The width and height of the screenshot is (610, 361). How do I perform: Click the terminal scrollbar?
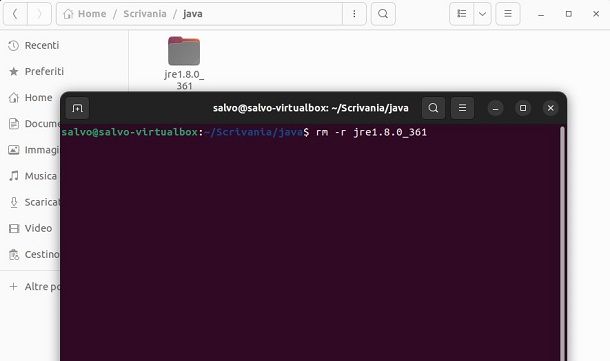[562, 243]
